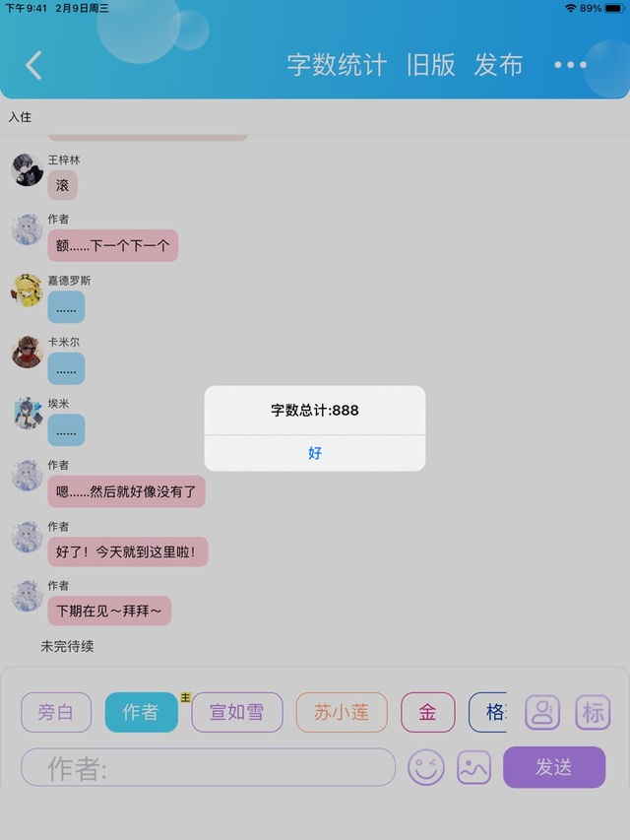Choose the 金 character chip
The image size is (630, 840).
coord(427,713)
